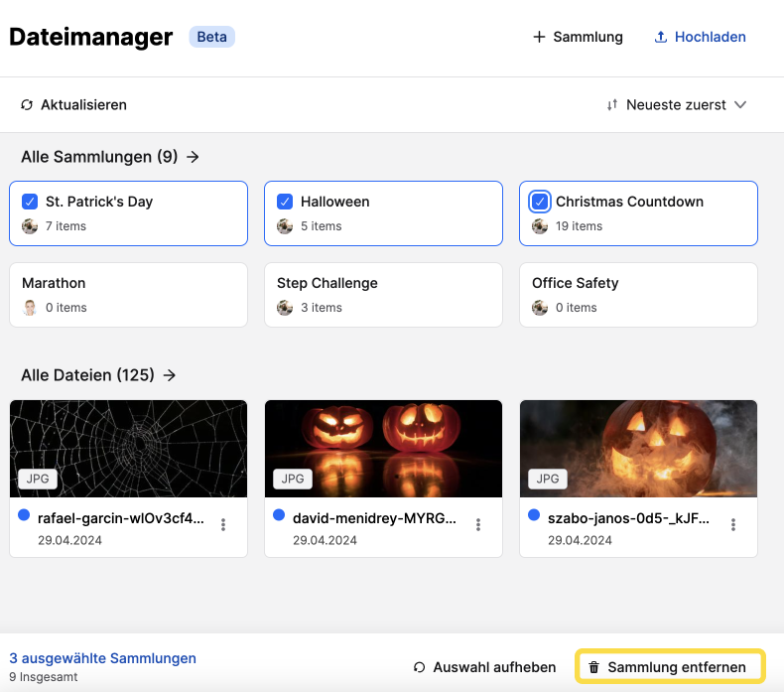Click the arrow next to Alle Dateien (125)

tap(170, 374)
